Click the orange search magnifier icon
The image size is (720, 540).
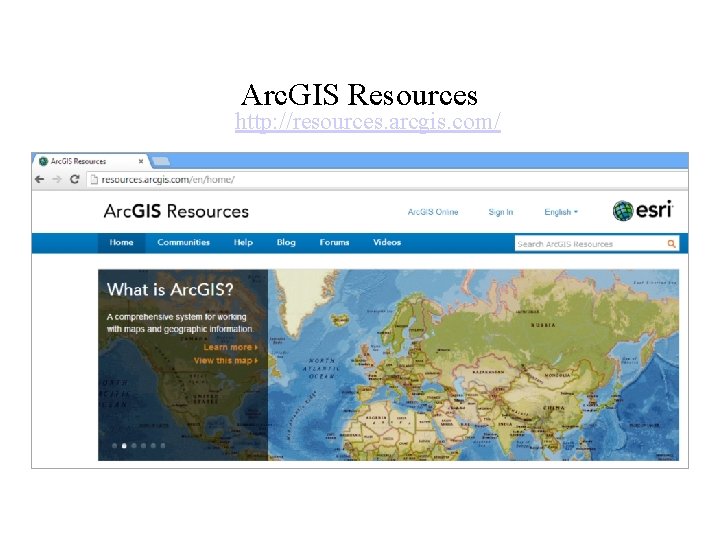671,244
